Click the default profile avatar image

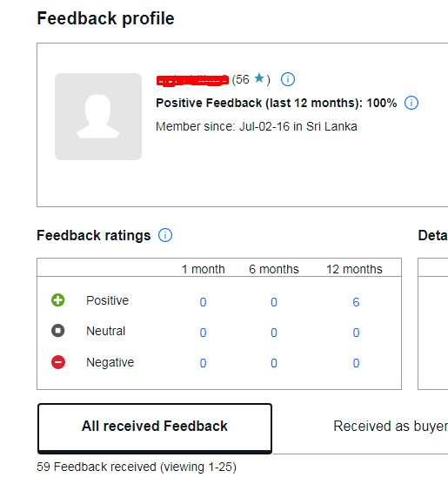coord(98,117)
